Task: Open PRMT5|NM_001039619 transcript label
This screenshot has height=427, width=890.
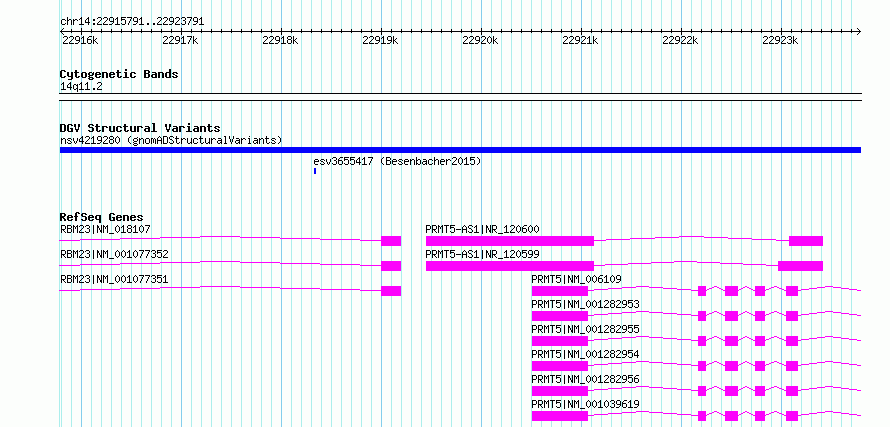Action: point(585,404)
